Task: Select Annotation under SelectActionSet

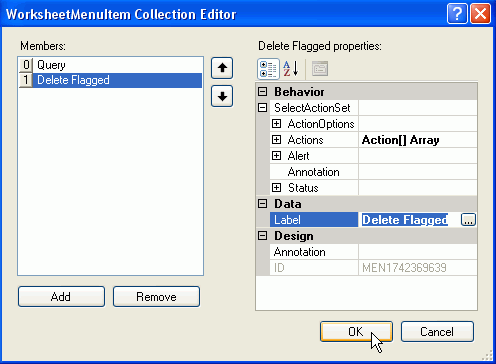Action: (313, 172)
